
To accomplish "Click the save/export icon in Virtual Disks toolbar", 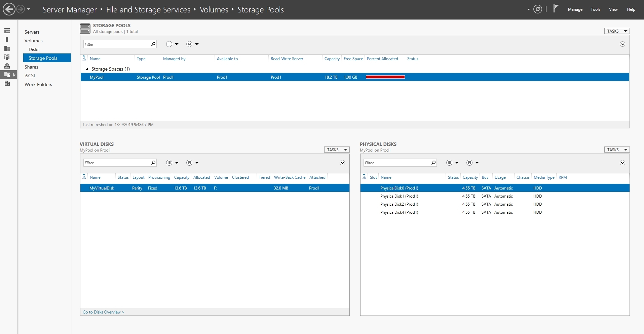I will tap(189, 163).
